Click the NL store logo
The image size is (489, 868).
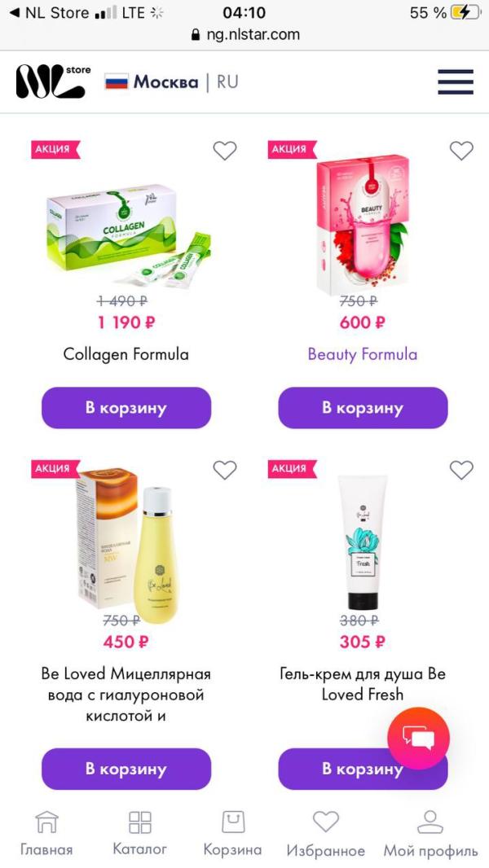(53, 81)
